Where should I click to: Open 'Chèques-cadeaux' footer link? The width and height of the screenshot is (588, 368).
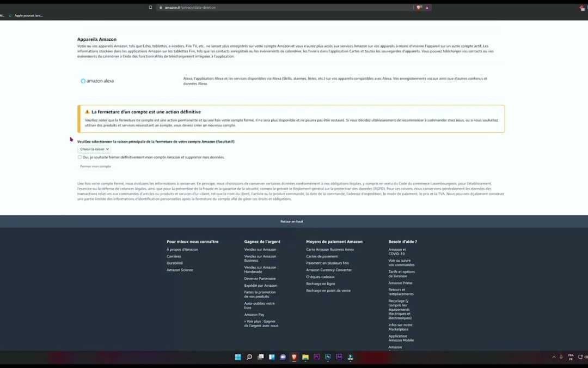coord(320,277)
